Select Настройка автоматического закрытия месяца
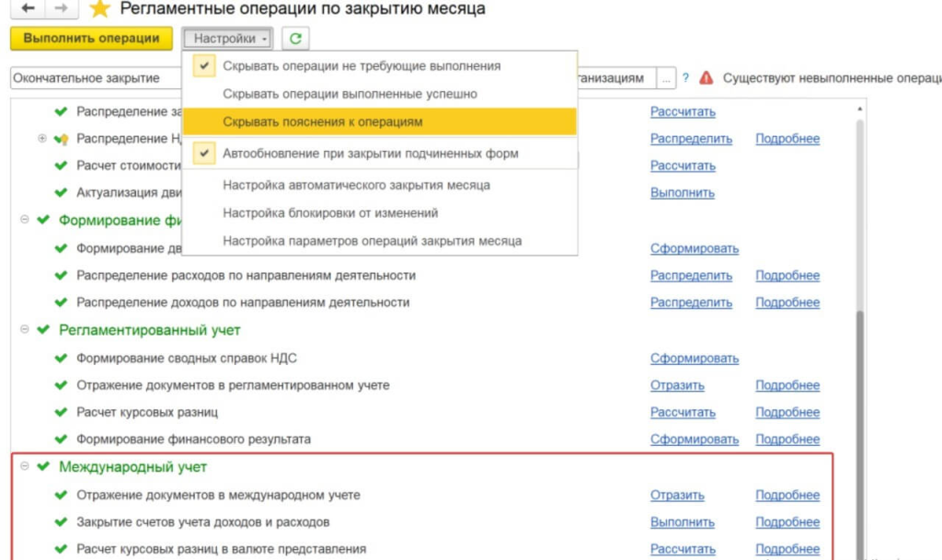The image size is (942, 560). point(356,185)
